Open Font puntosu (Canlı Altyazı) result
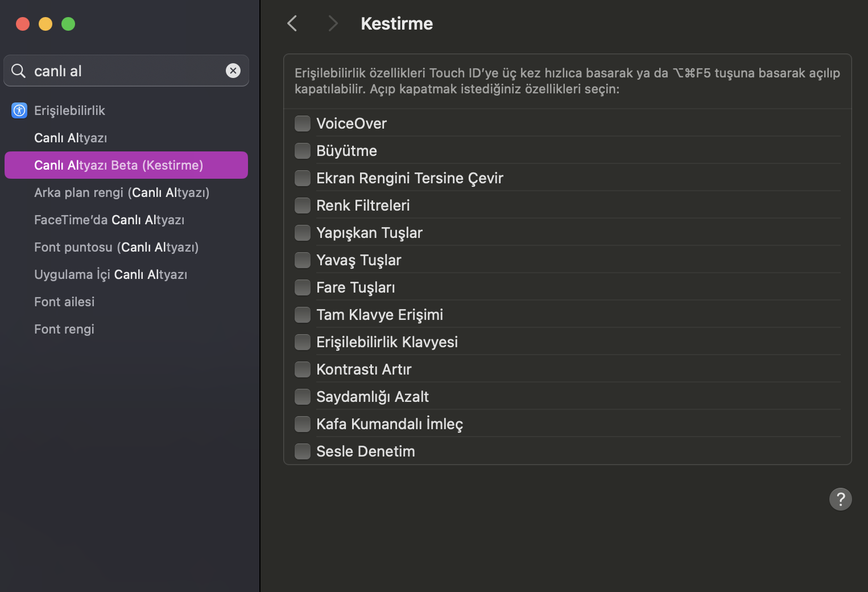Viewport: 868px width, 592px height. tap(126, 247)
